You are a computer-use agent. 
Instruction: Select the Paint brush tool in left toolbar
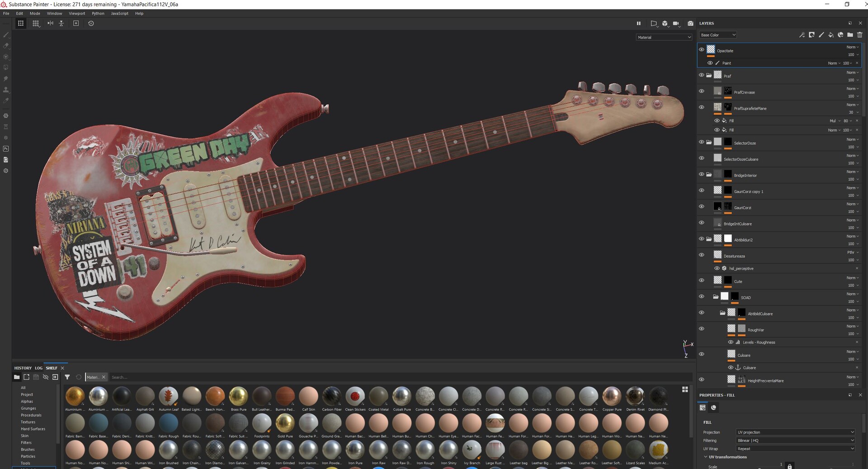click(x=6, y=35)
